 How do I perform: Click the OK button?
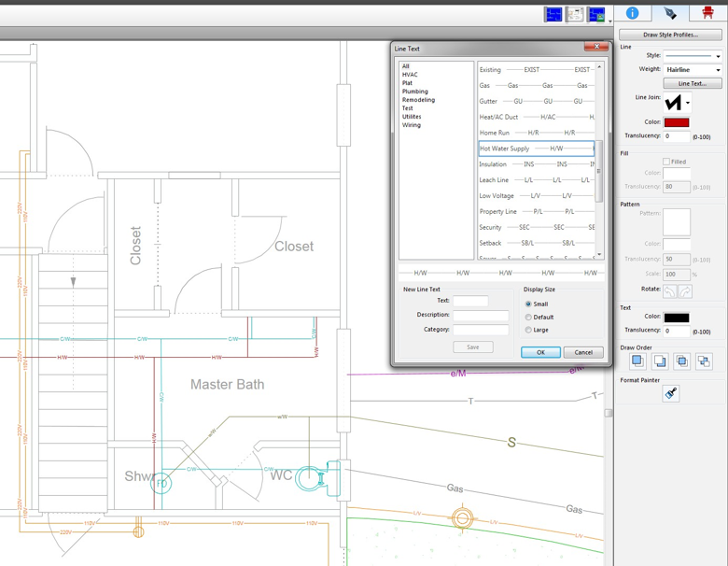click(540, 352)
